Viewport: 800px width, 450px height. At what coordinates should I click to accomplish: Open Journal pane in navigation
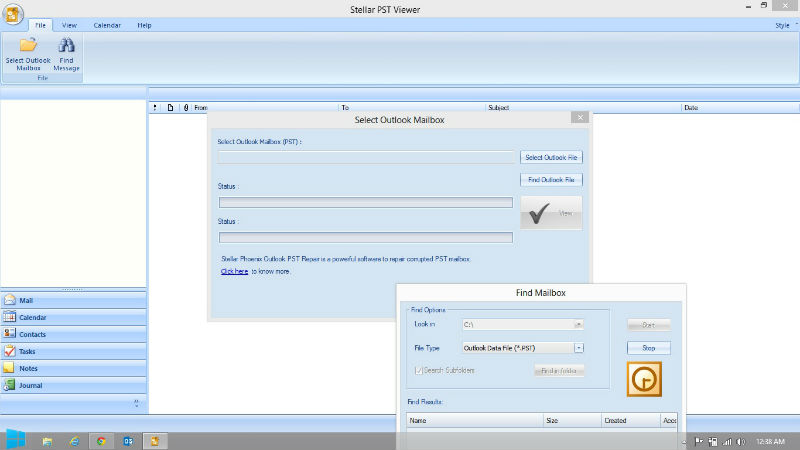pos(73,385)
